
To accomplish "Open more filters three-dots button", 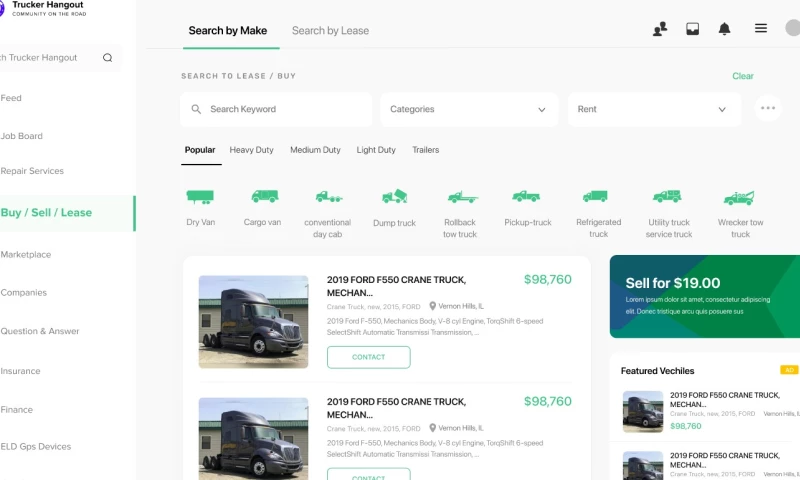I will 768,108.
